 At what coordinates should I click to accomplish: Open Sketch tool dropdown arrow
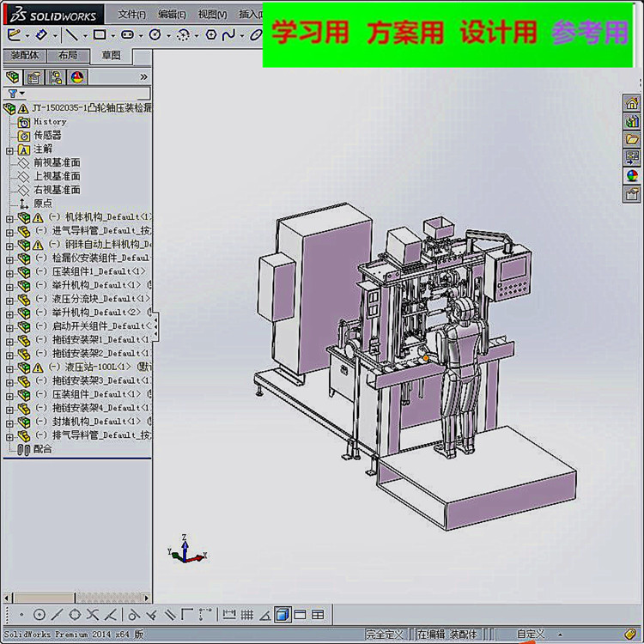(27, 36)
